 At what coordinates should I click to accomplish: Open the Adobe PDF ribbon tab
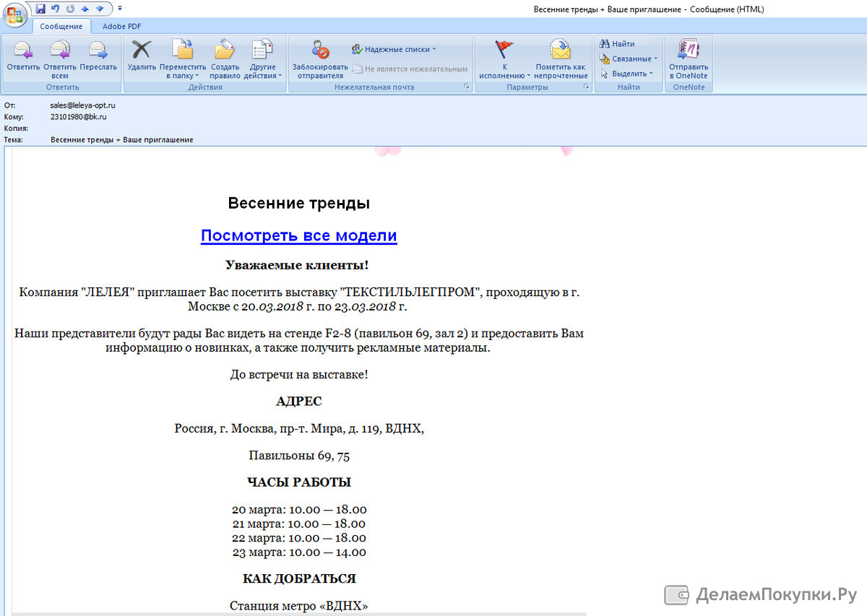pos(122,27)
